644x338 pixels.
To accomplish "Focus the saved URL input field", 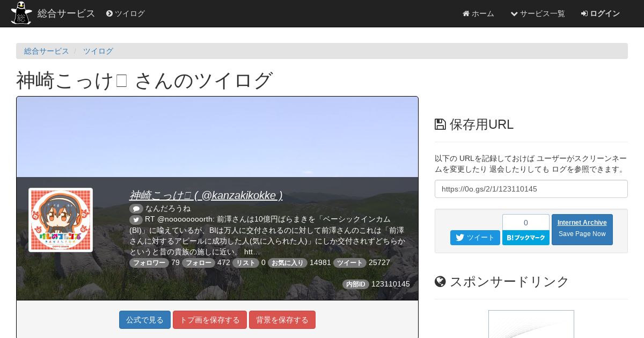I will [x=531, y=189].
